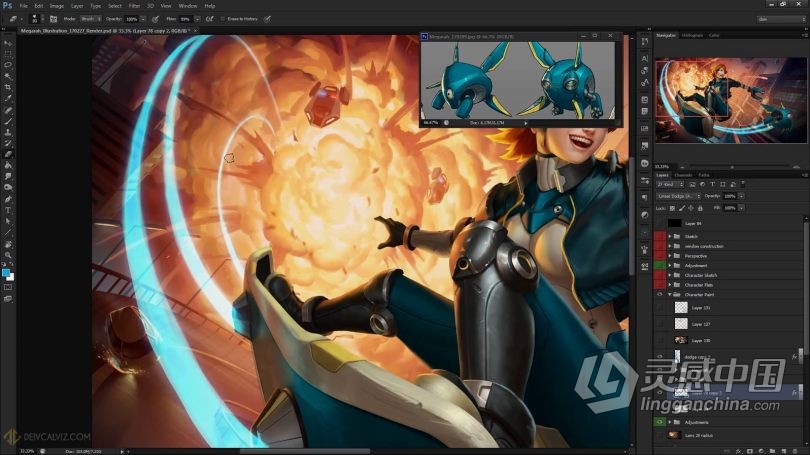Toggle pressure for opacity icon
Screen dimensions: 810x455
point(155,19)
